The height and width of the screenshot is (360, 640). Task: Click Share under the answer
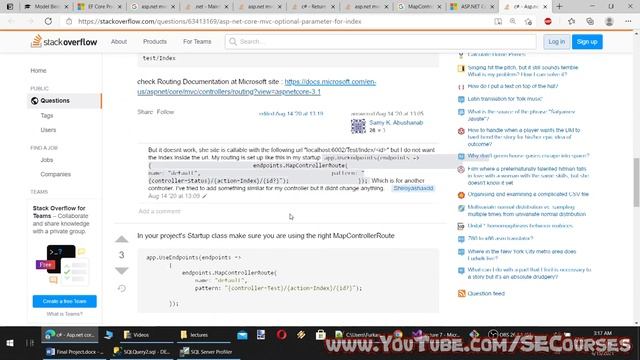[145, 112]
